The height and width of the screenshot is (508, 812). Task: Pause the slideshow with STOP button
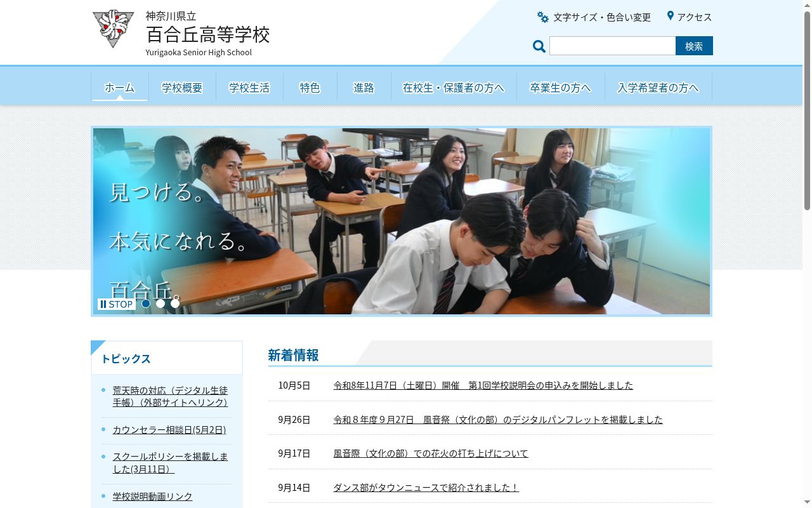(117, 304)
